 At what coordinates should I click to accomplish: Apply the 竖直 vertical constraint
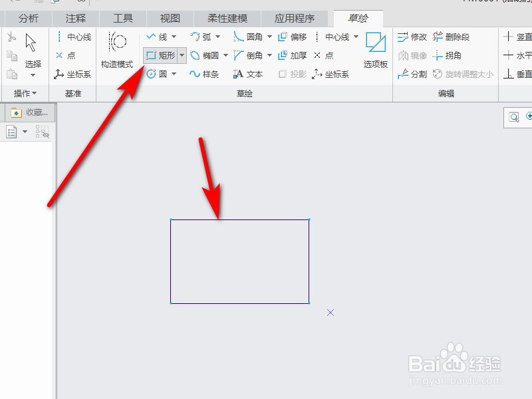517,37
